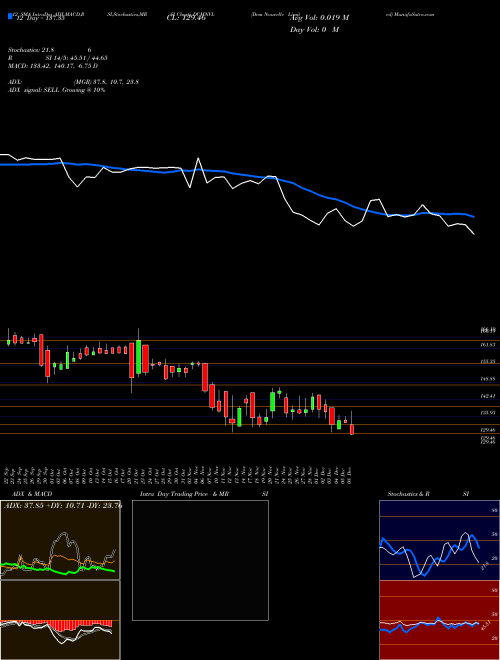This screenshot has height=660, width=500.
Task: Click inside the empty intraday trading chart box
Action: coord(200,560)
